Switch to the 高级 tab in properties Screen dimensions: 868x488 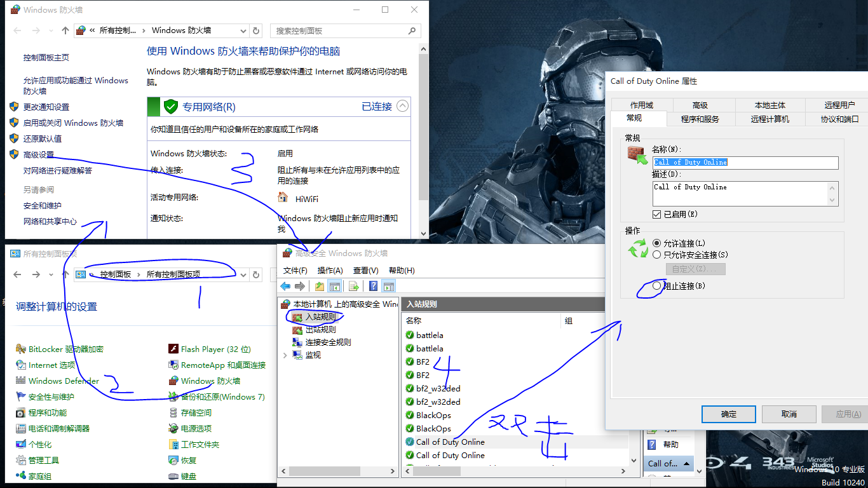(700, 105)
